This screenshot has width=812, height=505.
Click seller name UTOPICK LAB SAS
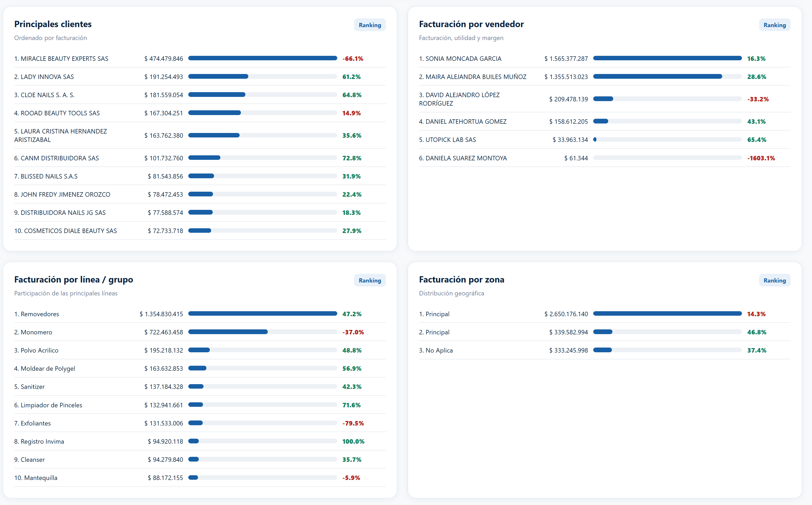pyautogui.click(x=450, y=140)
